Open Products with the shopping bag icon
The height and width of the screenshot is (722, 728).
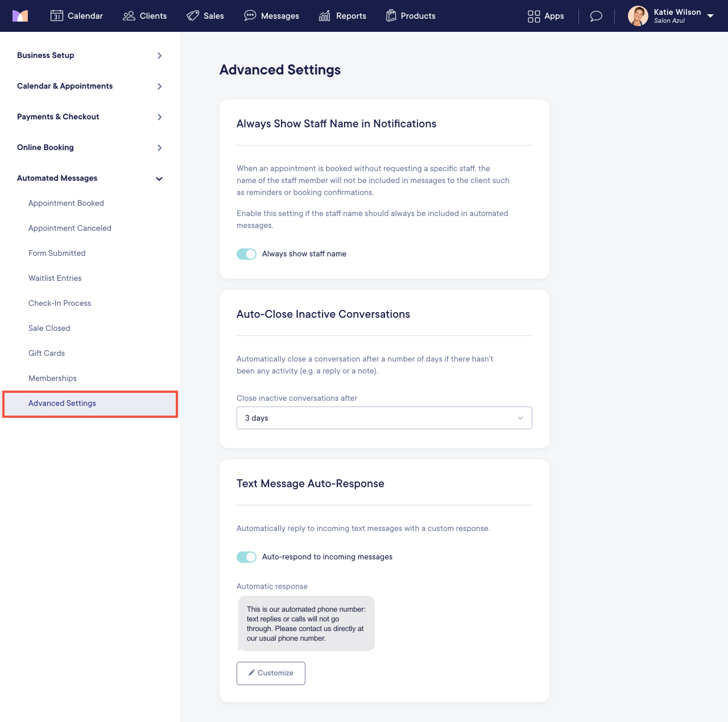click(391, 16)
